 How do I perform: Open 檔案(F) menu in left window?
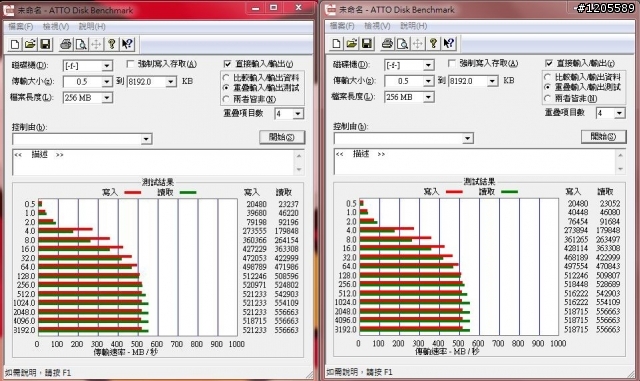(20, 27)
